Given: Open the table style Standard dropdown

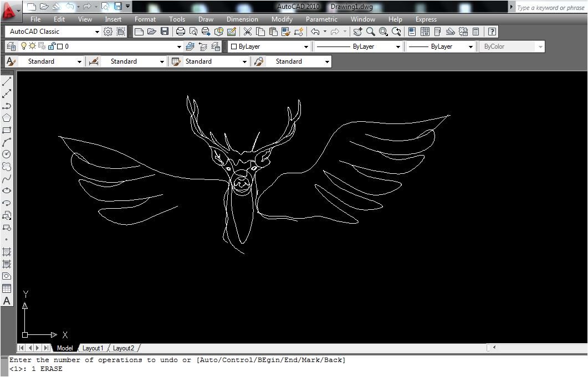Looking at the screenshot, I should coord(244,62).
